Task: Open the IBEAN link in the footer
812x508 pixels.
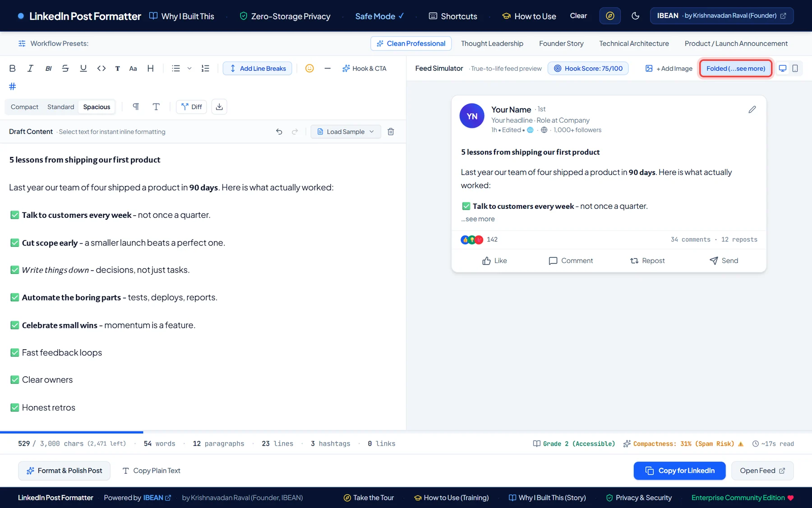Action: [x=157, y=498]
